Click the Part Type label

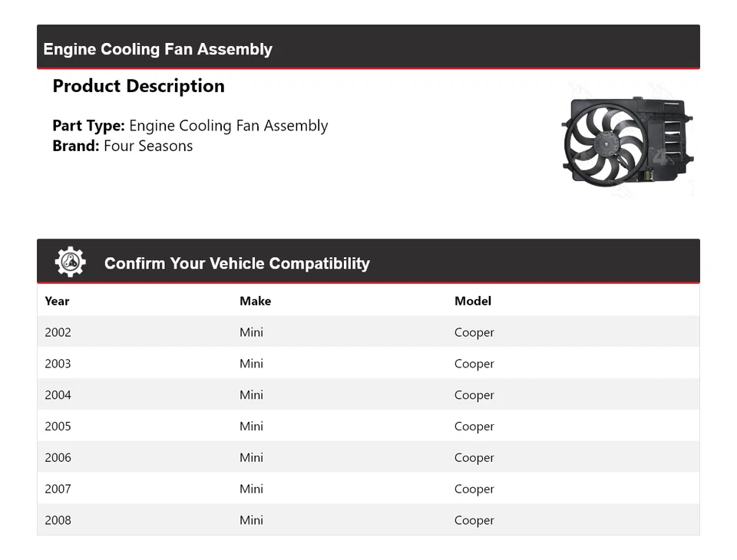point(88,126)
